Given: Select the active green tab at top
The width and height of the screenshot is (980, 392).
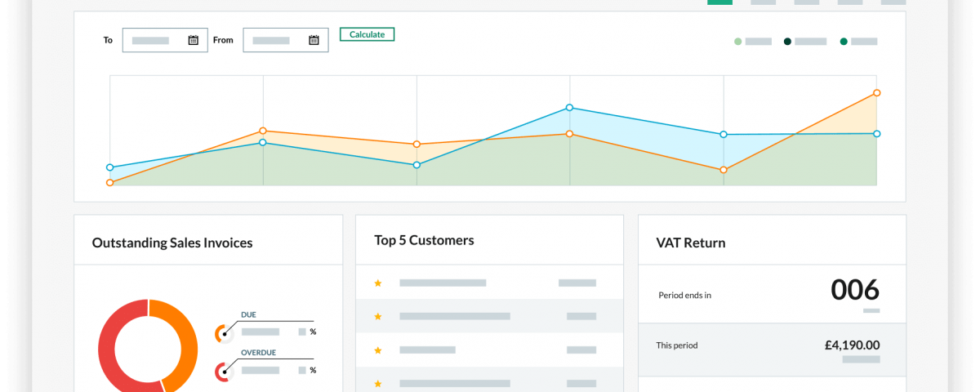Looking at the screenshot, I should pos(719,2).
